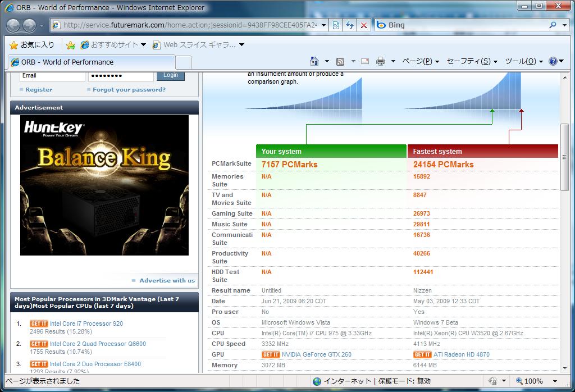
Task: Click the scrollbar down arrow
Action: click(564, 368)
